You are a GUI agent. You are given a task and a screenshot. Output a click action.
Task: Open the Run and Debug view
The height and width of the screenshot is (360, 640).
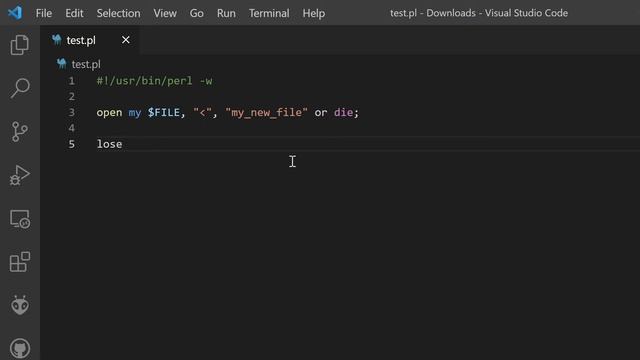[20, 176]
